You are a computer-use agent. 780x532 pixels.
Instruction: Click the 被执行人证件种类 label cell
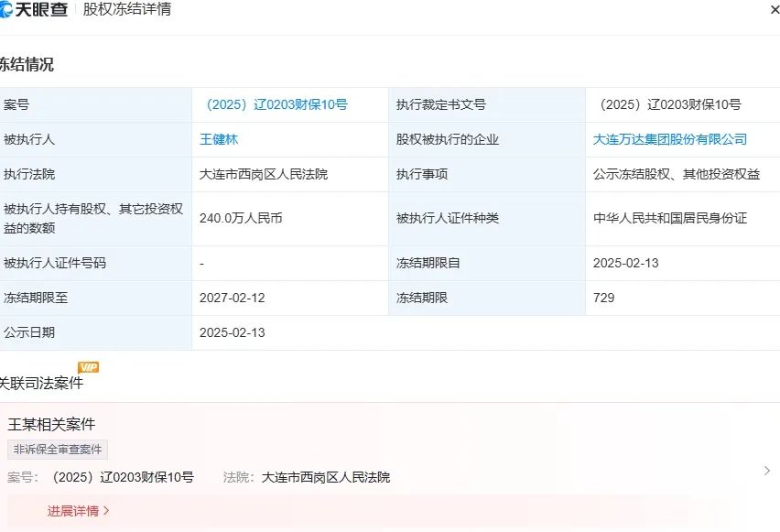(487, 219)
